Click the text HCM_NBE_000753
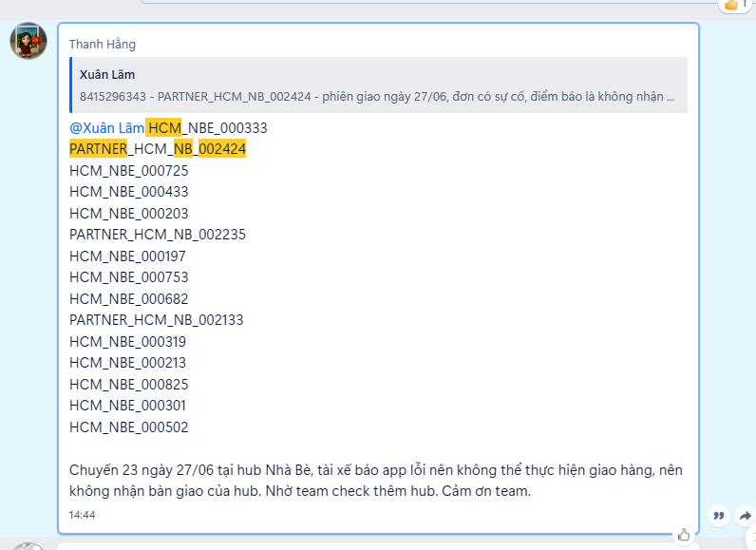Screen dimensions: 756x550 point(129,277)
